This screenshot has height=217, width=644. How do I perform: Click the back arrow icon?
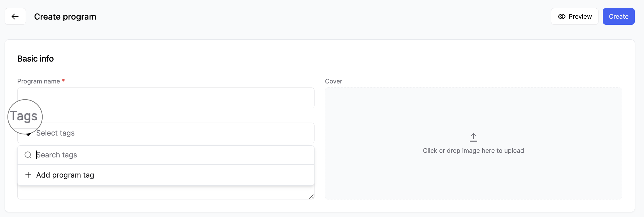pyautogui.click(x=15, y=17)
